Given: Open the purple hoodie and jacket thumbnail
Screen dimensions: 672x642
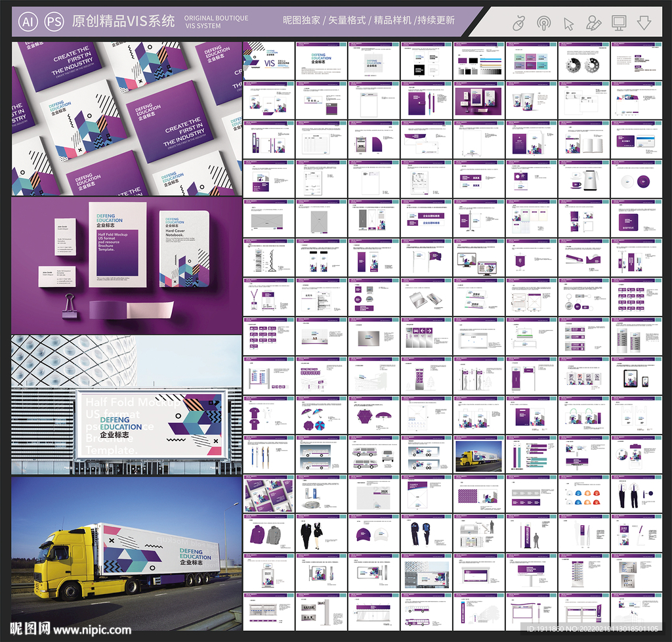Looking at the screenshot, I should [268, 533].
